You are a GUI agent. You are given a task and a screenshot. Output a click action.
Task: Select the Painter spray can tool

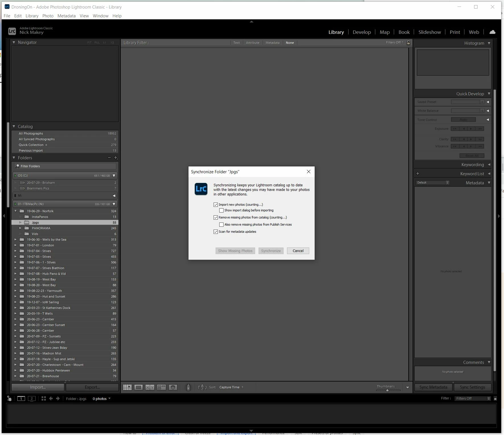tap(188, 387)
